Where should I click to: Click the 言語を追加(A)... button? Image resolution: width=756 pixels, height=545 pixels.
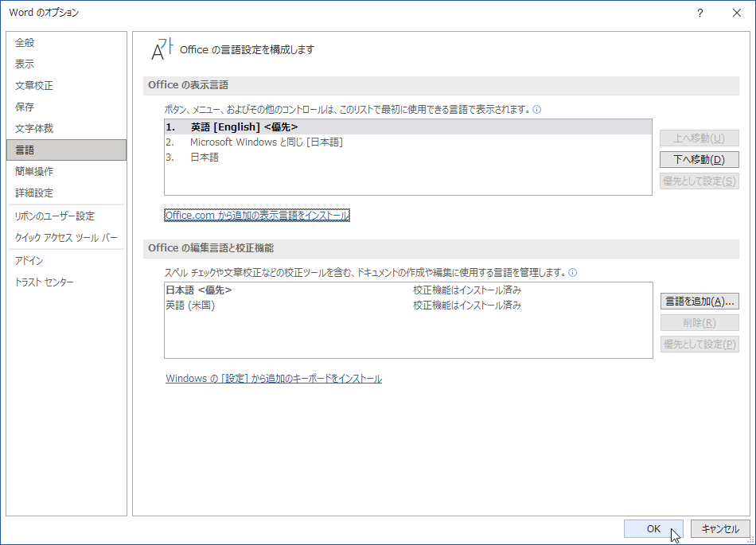(x=699, y=302)
